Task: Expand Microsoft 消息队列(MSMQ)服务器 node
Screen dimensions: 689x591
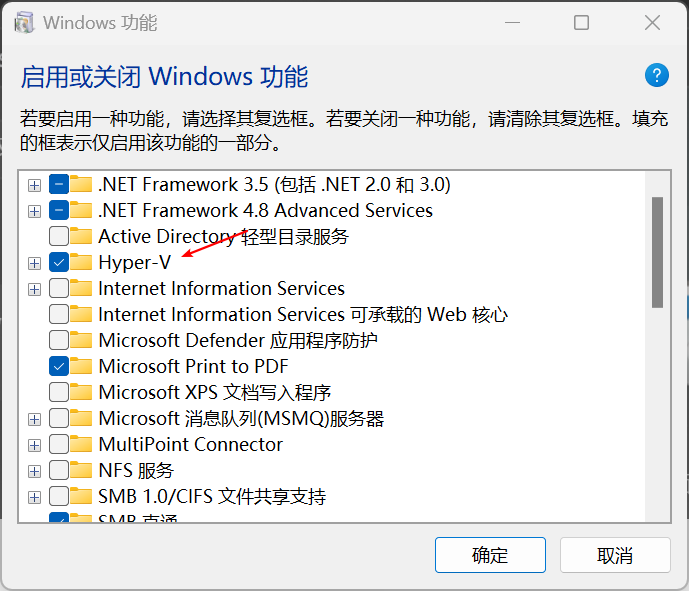Action: (x=35, y=418)
